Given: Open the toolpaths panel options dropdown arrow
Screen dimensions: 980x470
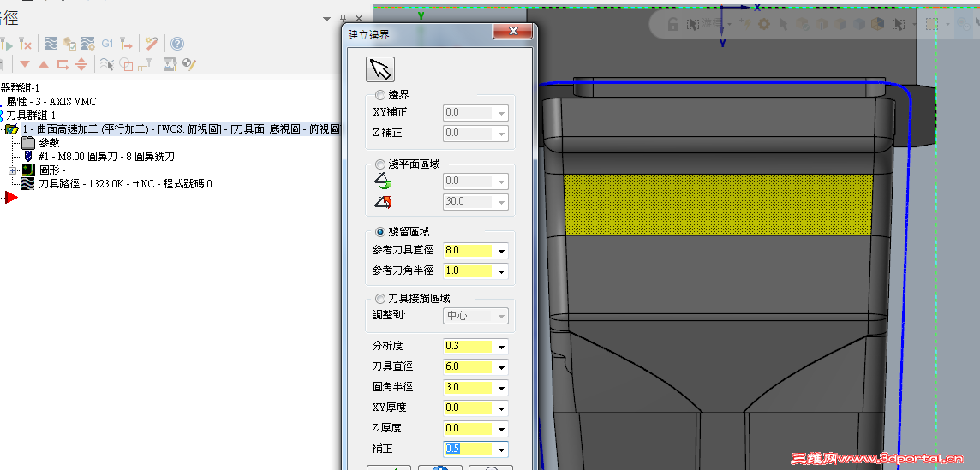Looking at the screenshot, I should [327, 20].
